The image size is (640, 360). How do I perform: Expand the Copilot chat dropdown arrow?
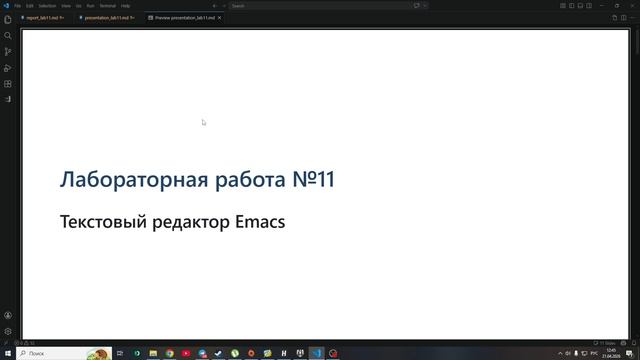pyautogui.click(x=425, y=6)
